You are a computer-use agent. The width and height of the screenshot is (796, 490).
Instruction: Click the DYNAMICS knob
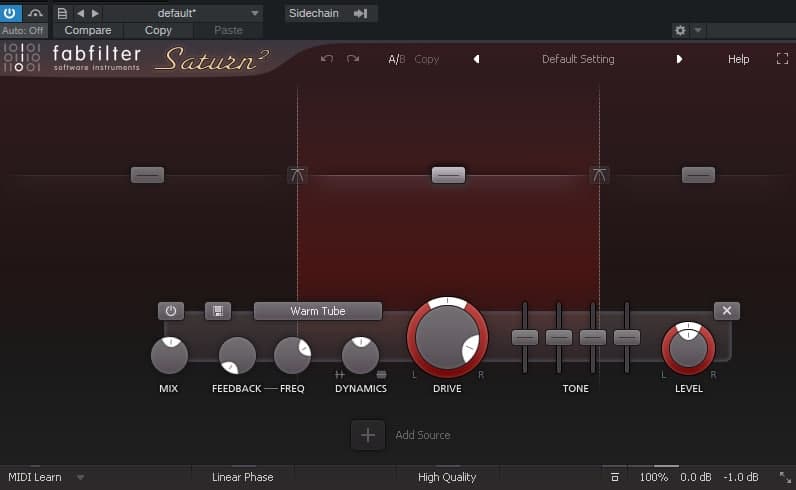(360, 355)
